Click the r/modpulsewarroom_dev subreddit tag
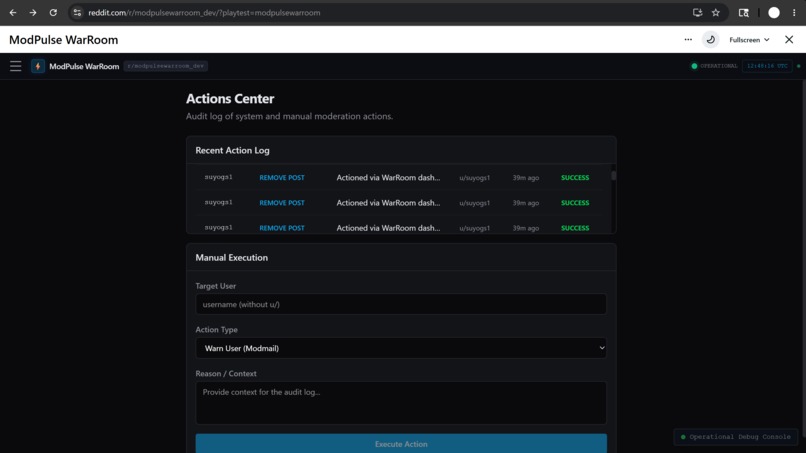Viewport: 806px width, 453px height. (166, 66)
